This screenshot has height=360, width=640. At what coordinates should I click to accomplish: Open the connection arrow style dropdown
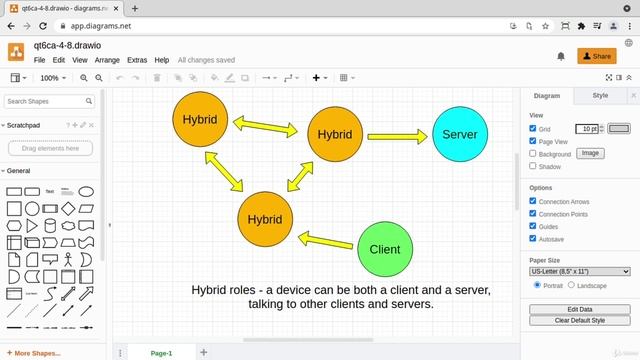[269, 78]
